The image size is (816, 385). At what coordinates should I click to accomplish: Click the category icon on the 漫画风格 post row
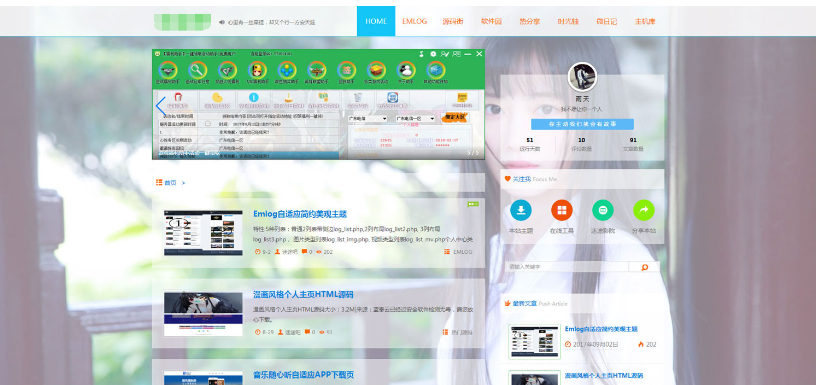(x=446, y=332)
